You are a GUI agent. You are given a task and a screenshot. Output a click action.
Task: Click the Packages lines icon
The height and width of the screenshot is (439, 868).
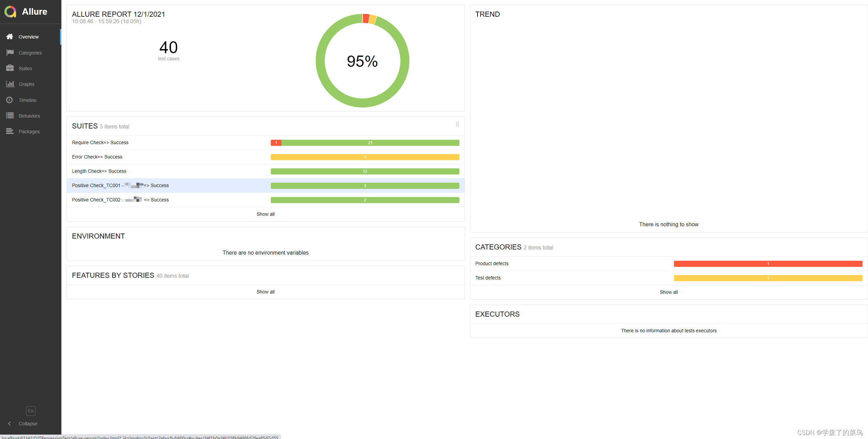coord(10,131)
